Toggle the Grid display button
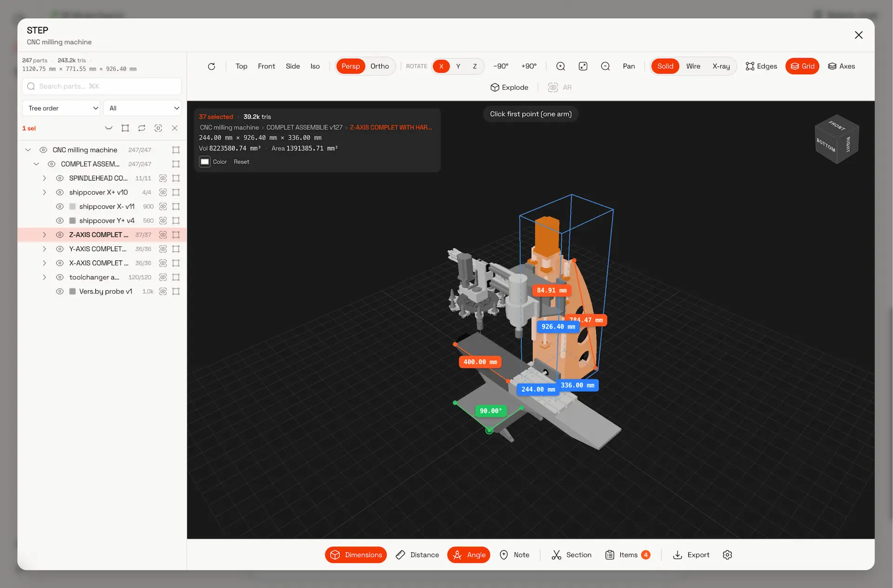The image size is (893, 588). pyautogui.click(x=802, y=66)
